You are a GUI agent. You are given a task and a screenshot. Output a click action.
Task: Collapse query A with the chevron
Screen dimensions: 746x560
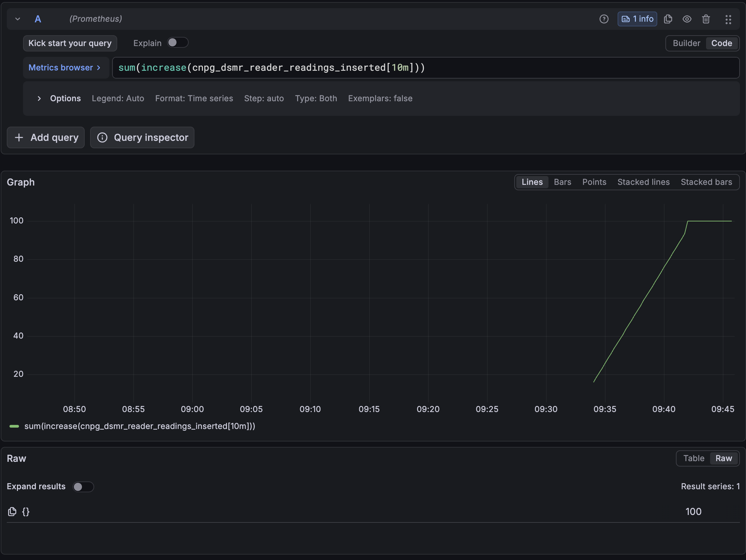[x=18, y=19]
